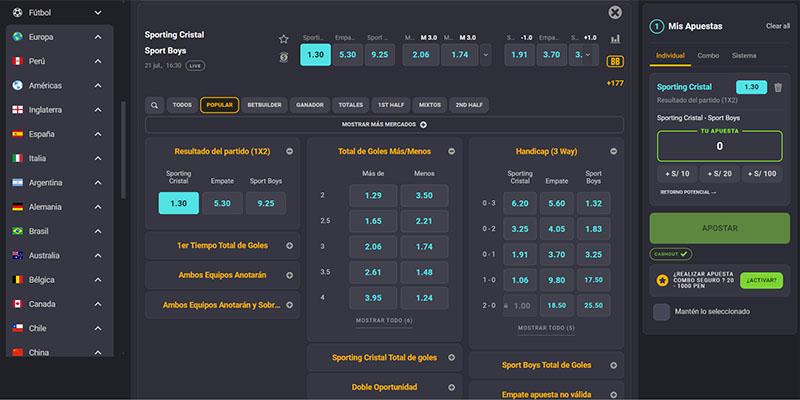Screen dimensions: 800x400
Task: Collapse the Fútbol sport section
Action: [x=98, y=12]
